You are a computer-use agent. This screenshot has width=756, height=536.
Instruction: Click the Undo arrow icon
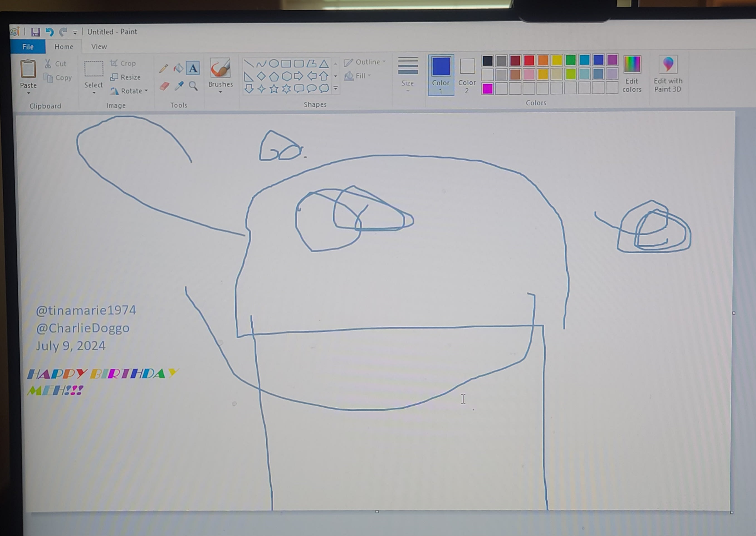click(50, 32)
